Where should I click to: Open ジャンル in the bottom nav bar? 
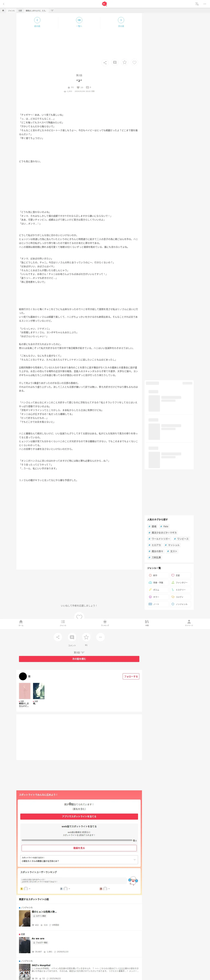point(63,623)
